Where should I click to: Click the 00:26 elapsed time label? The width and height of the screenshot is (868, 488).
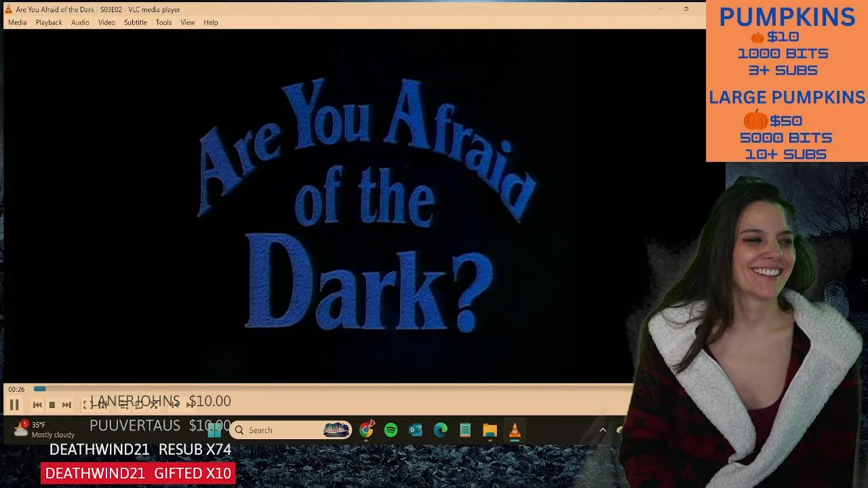click(x=16, y=389)
